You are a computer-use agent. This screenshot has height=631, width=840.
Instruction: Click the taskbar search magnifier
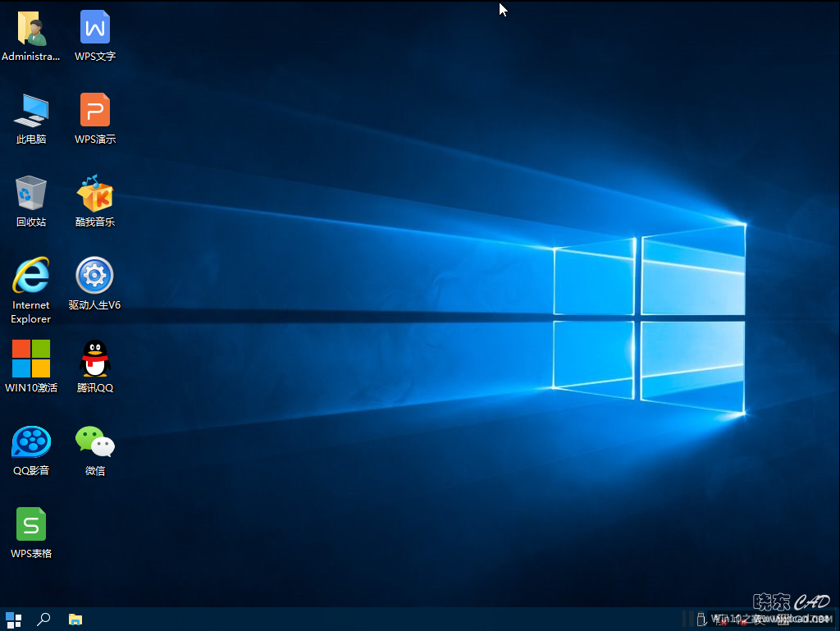pos(43,620)
